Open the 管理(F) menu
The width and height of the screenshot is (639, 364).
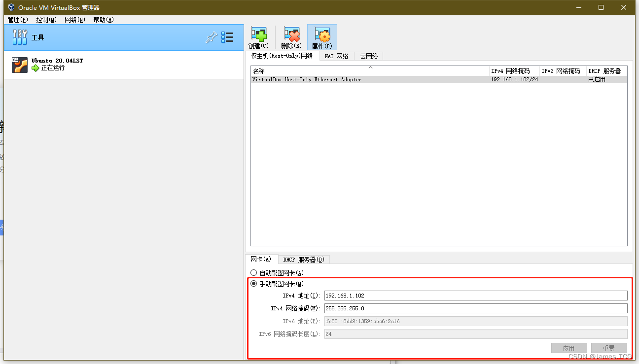pyautogui.click(x=17, y=20)
